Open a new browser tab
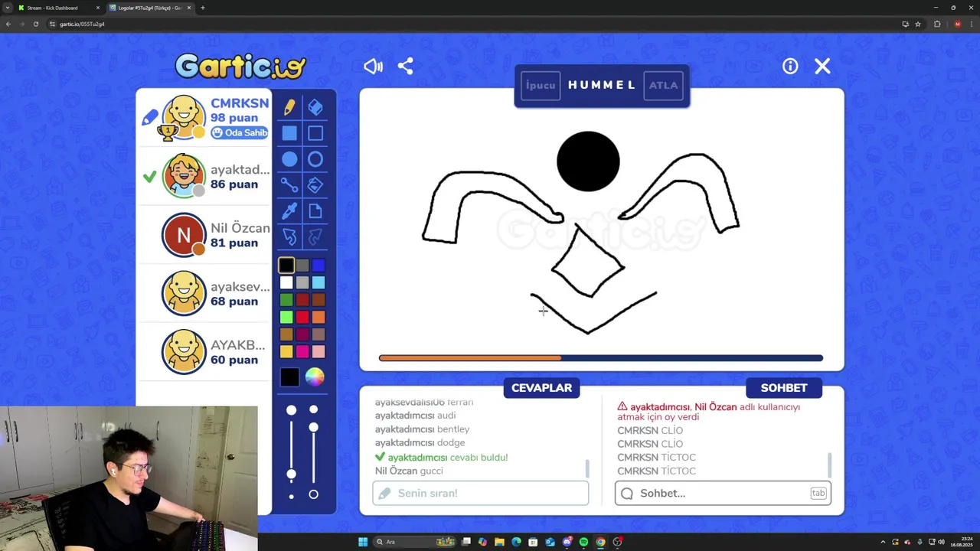This screenshot has height=551, width=980. (202, 8)
